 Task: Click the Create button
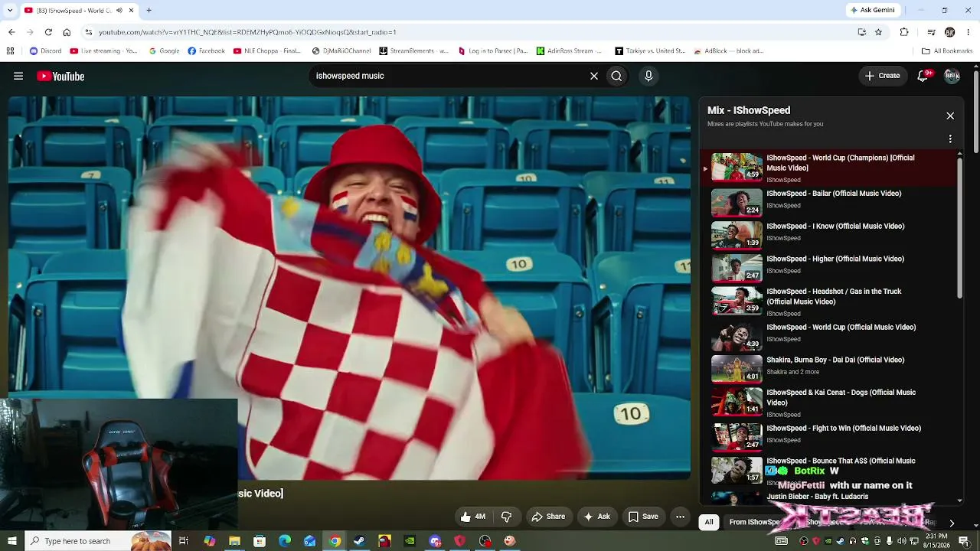click(x=882, y=76)
